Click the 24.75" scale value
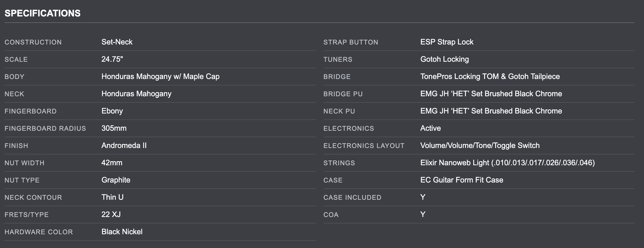This screenshot has width=644, height=248. 112,59
